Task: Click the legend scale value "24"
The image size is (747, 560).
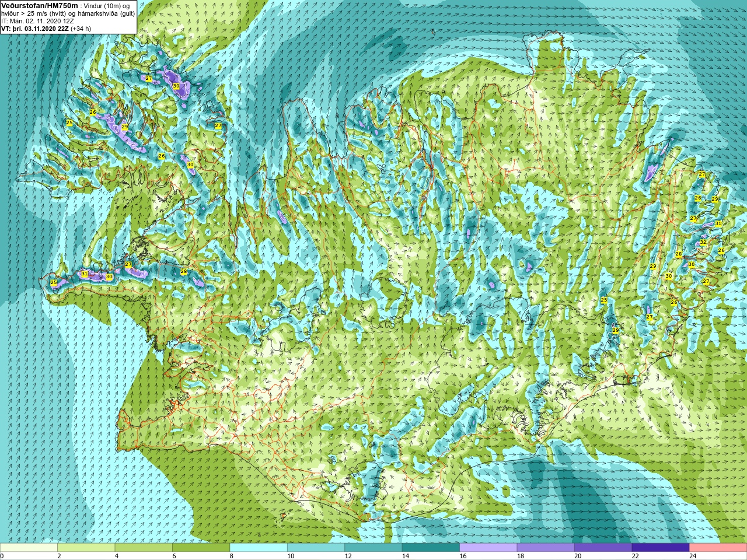Action: [x=693, y=556]
